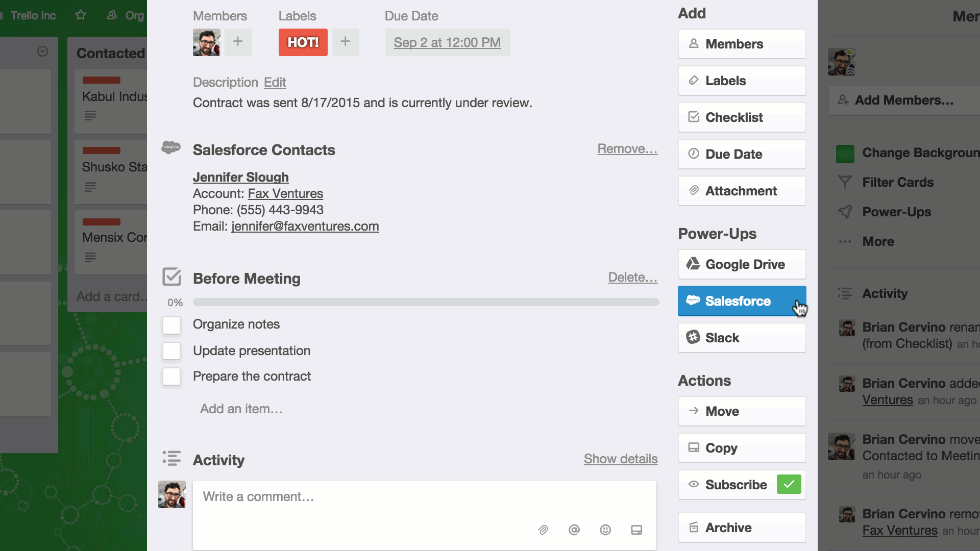Open the Sep 2 at 12:00 PM due date
The height and width of the screenshot is (551, 980).
click(447, 42)
